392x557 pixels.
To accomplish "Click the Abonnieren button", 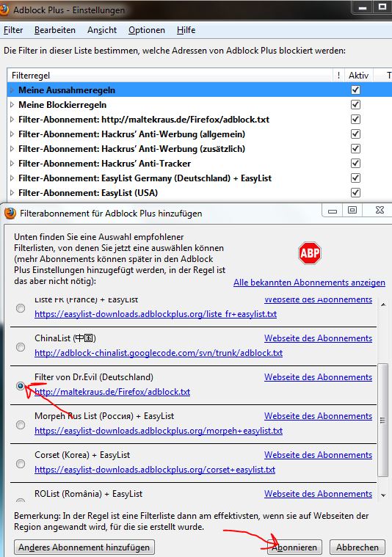I will pos(294,547).
